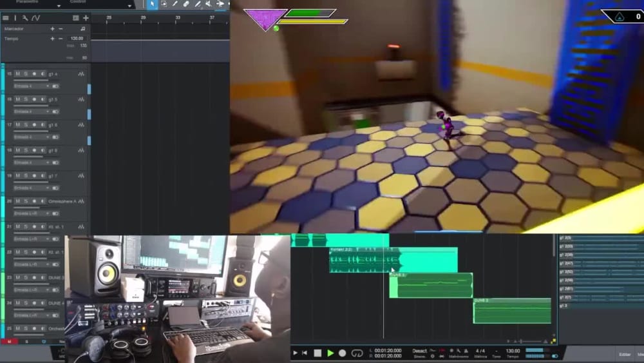Click the tempo value 120.00 field

pos(77,39)
